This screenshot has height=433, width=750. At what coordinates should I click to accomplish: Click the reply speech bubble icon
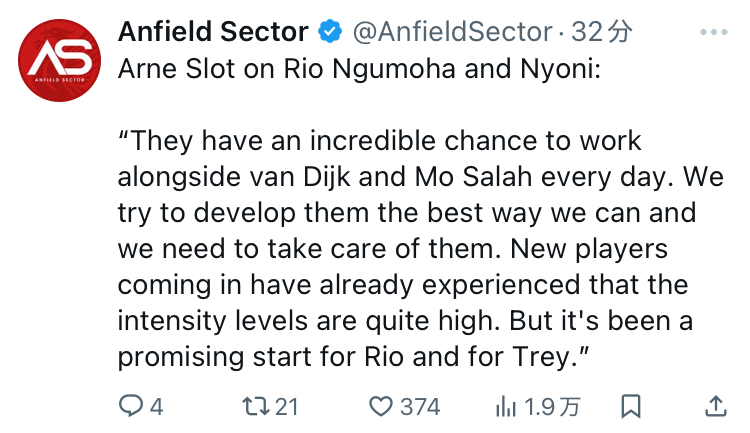[131, 406]
